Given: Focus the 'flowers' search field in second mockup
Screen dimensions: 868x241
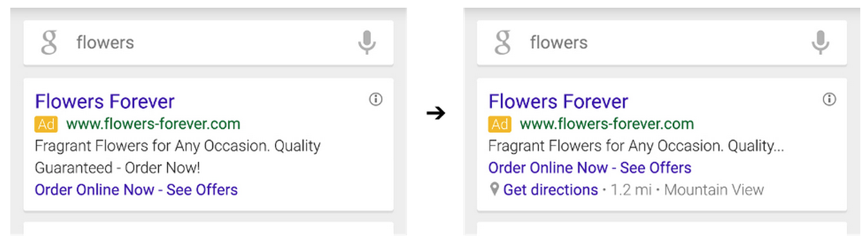Looking at the screenshot, I should point(661,43).
